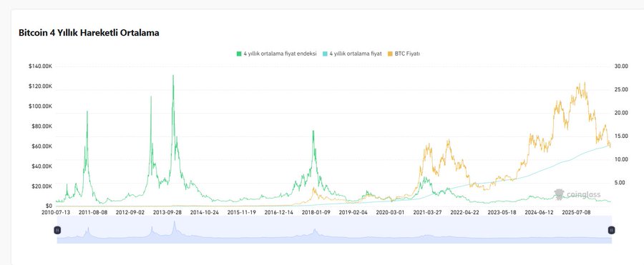Click the '2010-07-13' date label

57,212
